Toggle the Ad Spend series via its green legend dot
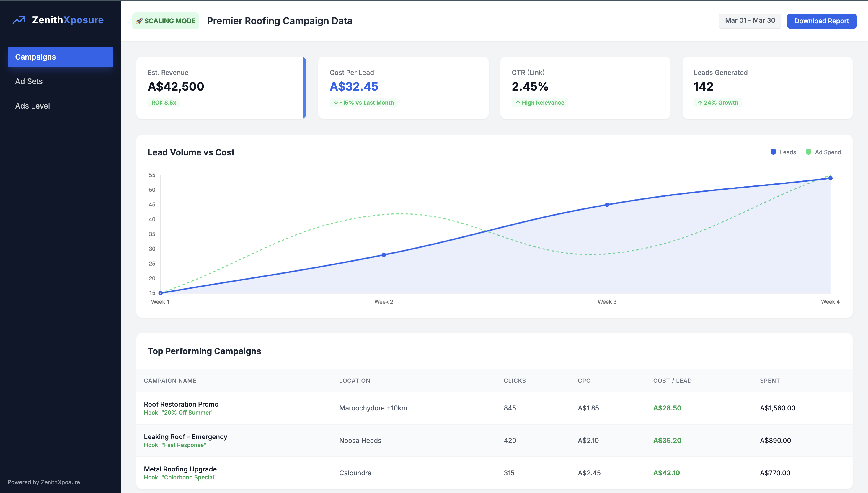Screen dimensions: 868x493 pyautogui.click(x=808, y=152)
